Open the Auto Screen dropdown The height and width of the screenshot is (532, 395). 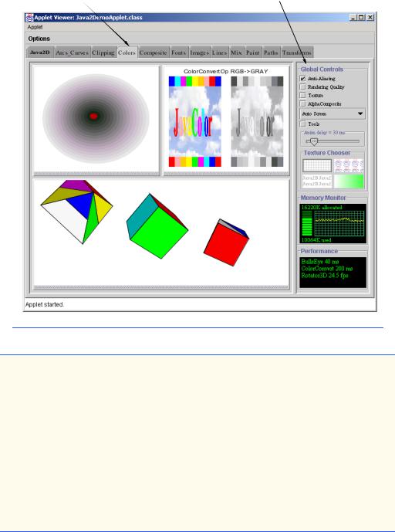coord(333,114)
